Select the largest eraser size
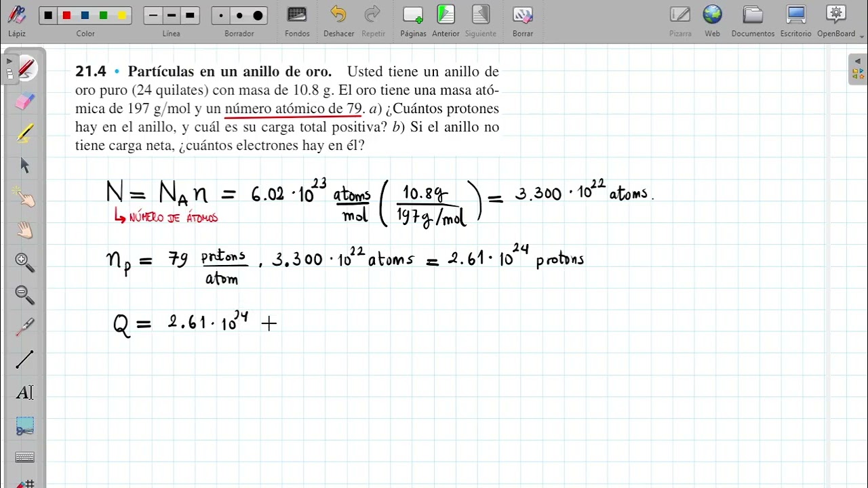 (258, 16)
